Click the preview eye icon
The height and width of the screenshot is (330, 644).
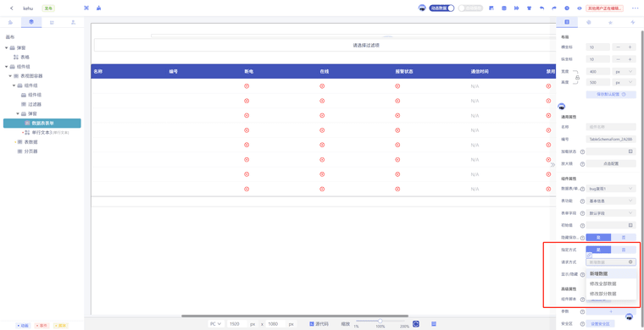click(x=579, y=8)
